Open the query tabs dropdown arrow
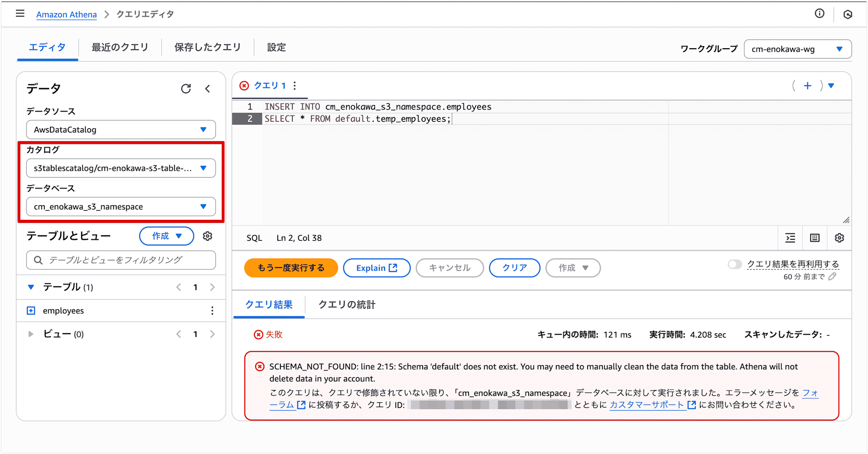 [831, 86]
